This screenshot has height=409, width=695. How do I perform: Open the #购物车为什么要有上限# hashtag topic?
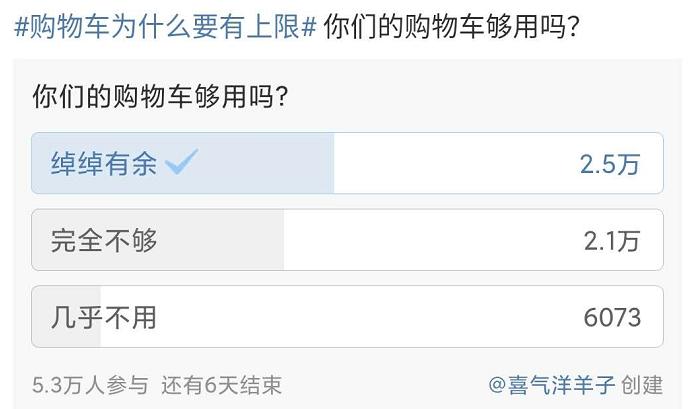click(x=165, y=27)
